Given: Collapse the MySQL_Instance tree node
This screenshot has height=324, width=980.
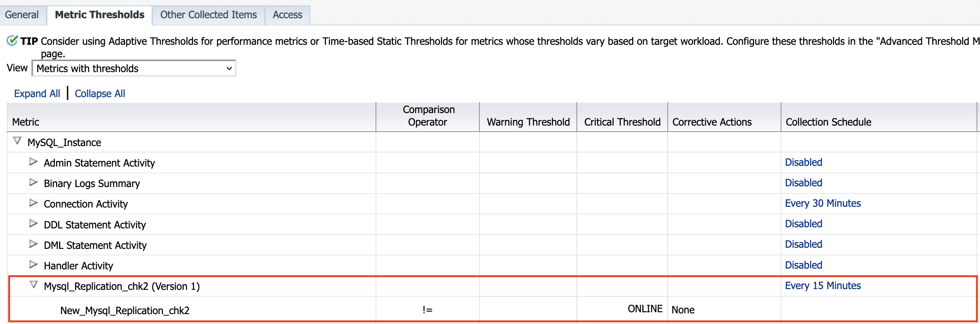Looking at the screenshot, I should pos(17,141).
